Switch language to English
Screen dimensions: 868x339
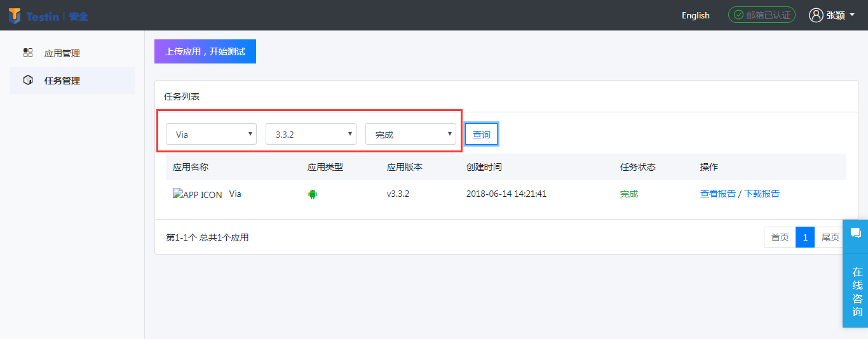(696, 15)
